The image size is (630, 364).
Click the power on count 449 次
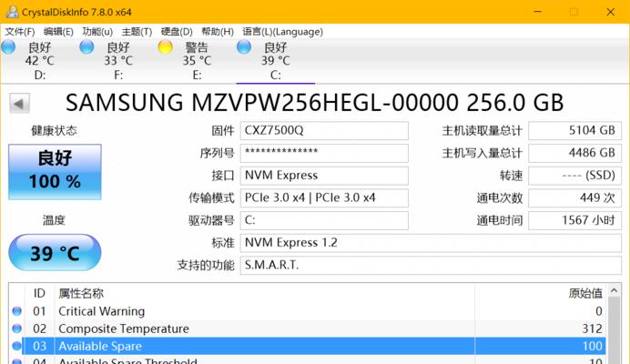point(575,198)
